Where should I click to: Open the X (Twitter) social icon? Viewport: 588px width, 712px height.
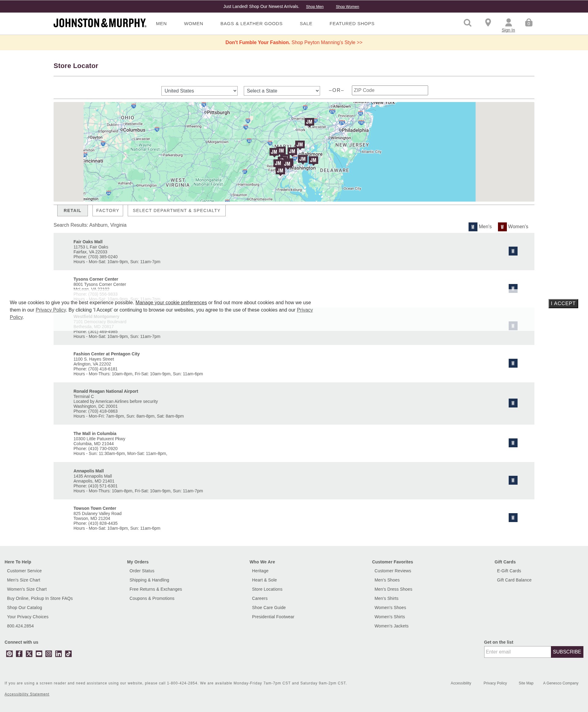click(29, 654)
